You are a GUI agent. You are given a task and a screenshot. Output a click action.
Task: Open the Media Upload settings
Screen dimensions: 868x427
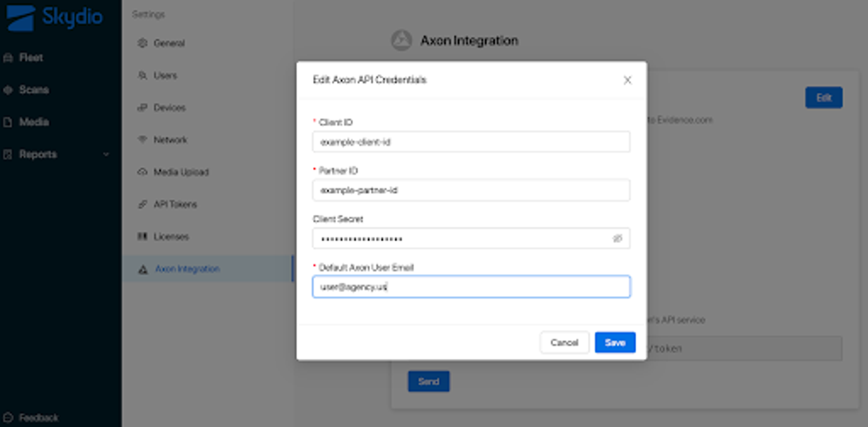pyautogui.click(x=181, y=172)
